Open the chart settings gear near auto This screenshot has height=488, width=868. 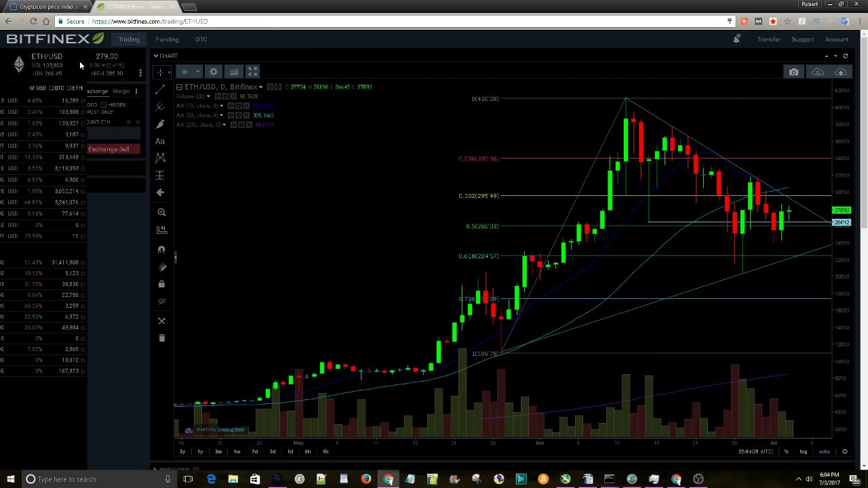(x=845, y=451)
